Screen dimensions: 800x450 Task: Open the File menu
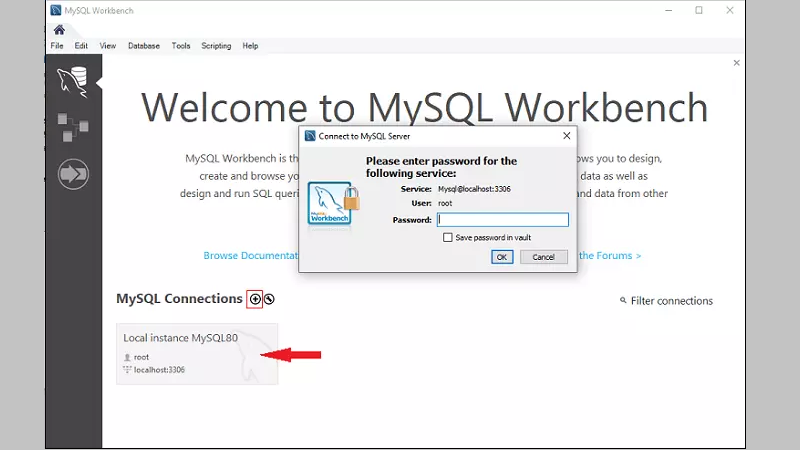tap(57, 45)
